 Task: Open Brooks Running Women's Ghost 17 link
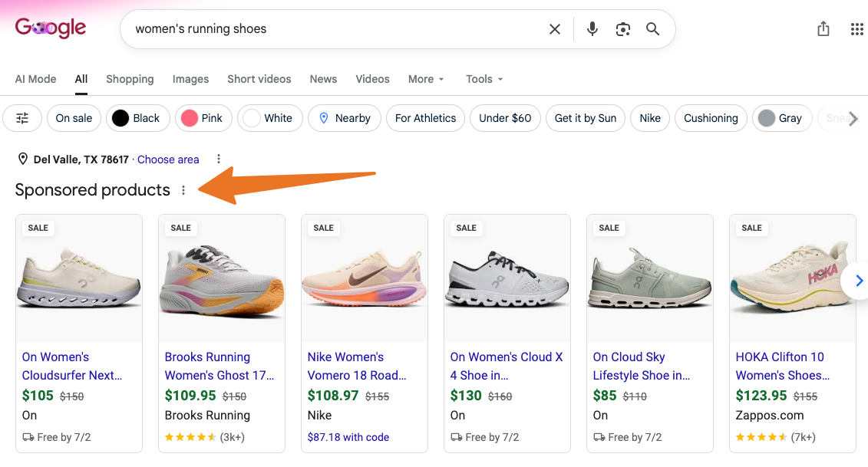coord(219,366)
